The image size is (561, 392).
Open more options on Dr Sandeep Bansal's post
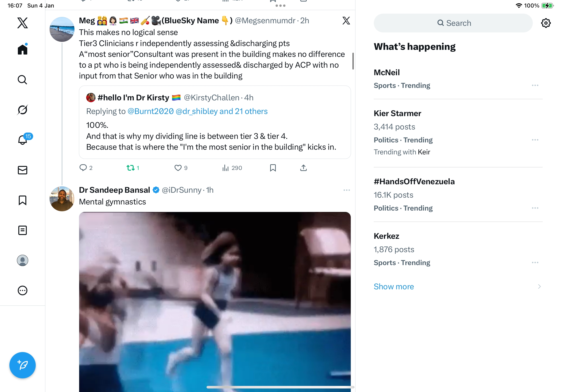click(x=347, y=190)
